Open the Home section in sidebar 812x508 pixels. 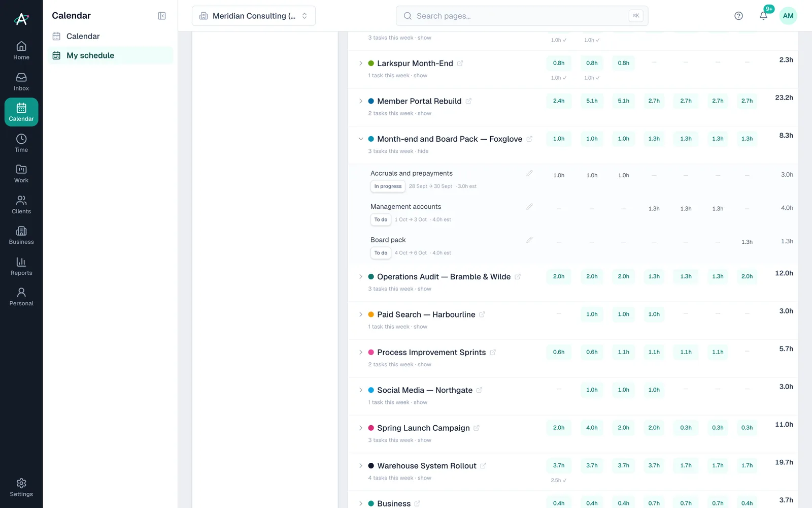21,51
